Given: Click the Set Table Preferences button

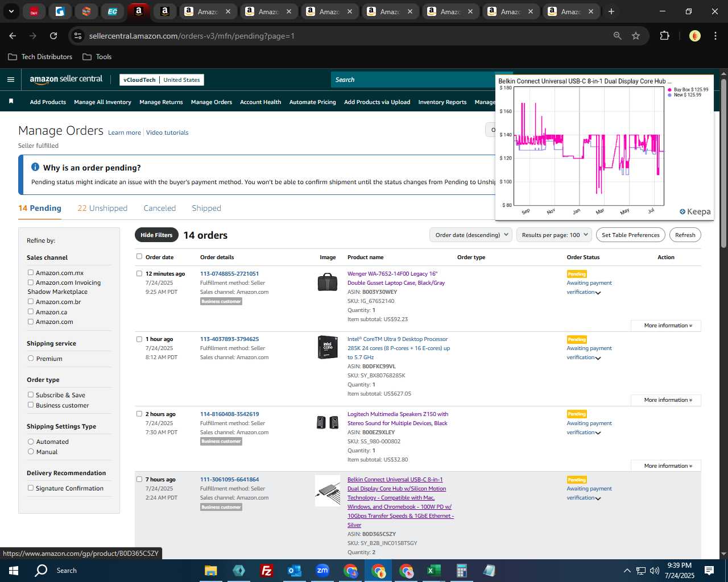Looking at the screenshot, I should (631, 235).
